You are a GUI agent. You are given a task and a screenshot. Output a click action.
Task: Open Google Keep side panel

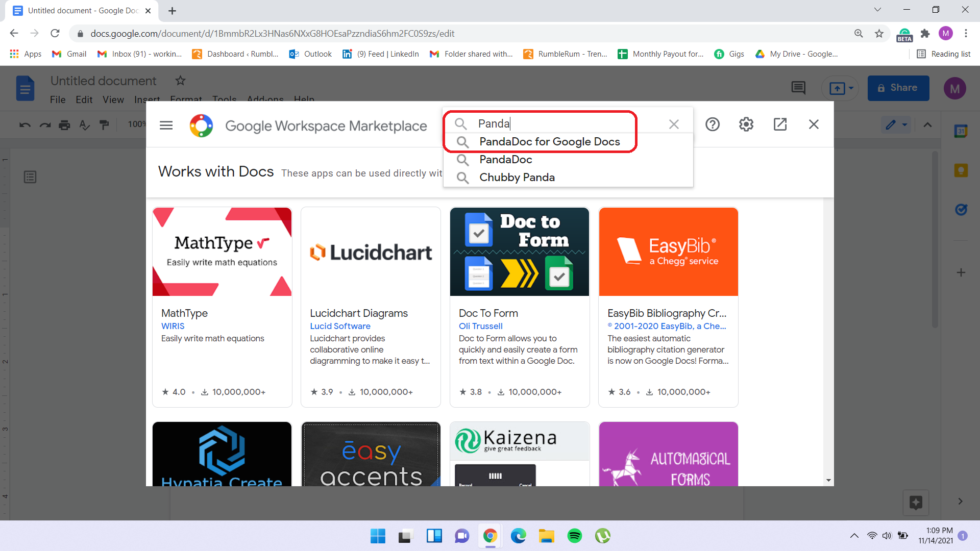tap(961, 170)
